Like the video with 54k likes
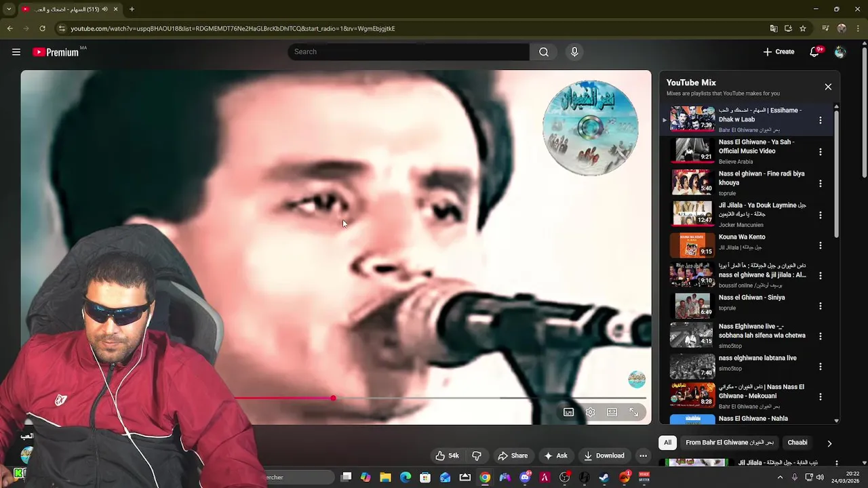868x488 pixels. point(447,455)
